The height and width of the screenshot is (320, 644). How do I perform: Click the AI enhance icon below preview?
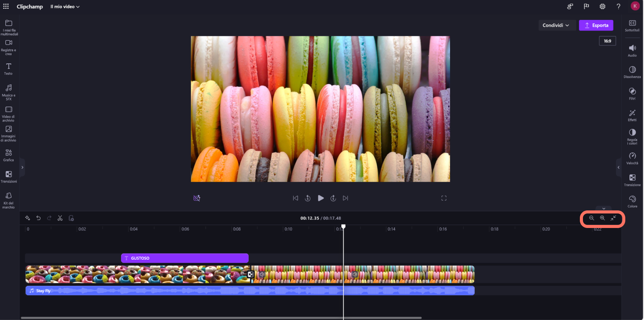pyautogui.click(x=197, y=198)
